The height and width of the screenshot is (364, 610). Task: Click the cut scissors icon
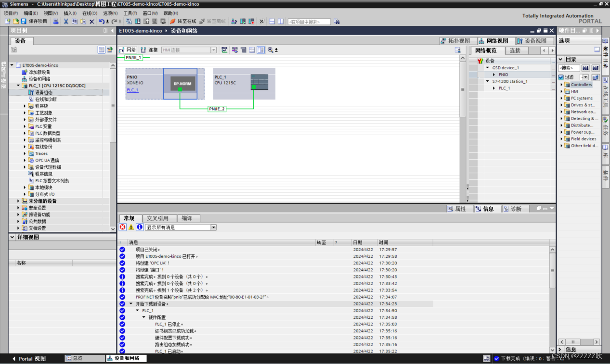click(x=65, y=22)
